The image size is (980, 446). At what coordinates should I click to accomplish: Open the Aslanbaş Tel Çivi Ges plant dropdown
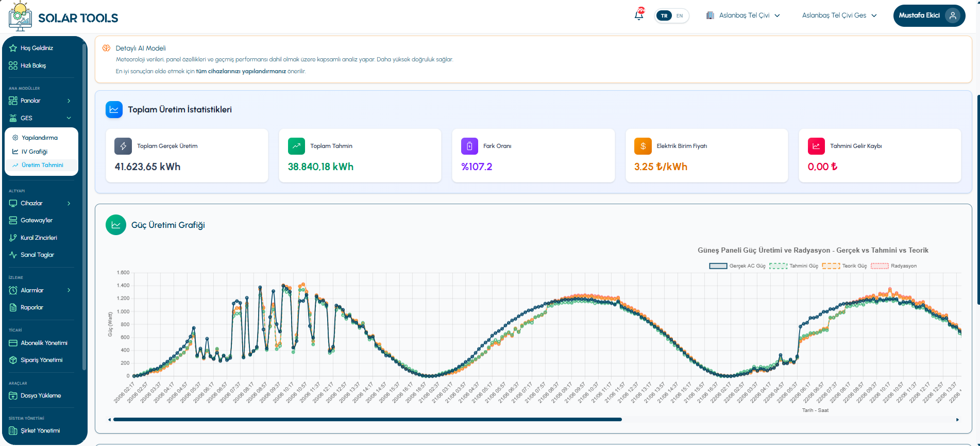point(839,15)
